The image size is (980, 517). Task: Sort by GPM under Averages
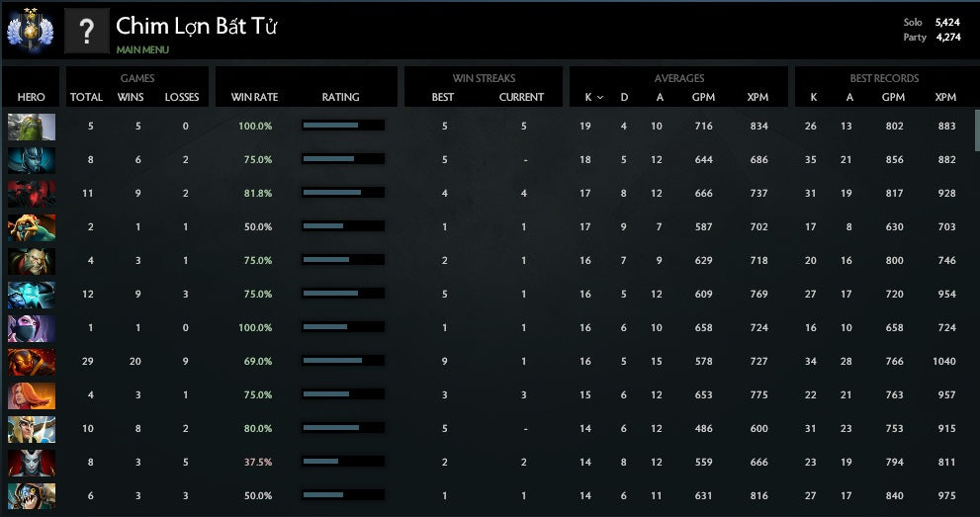[x=703, y=97]
